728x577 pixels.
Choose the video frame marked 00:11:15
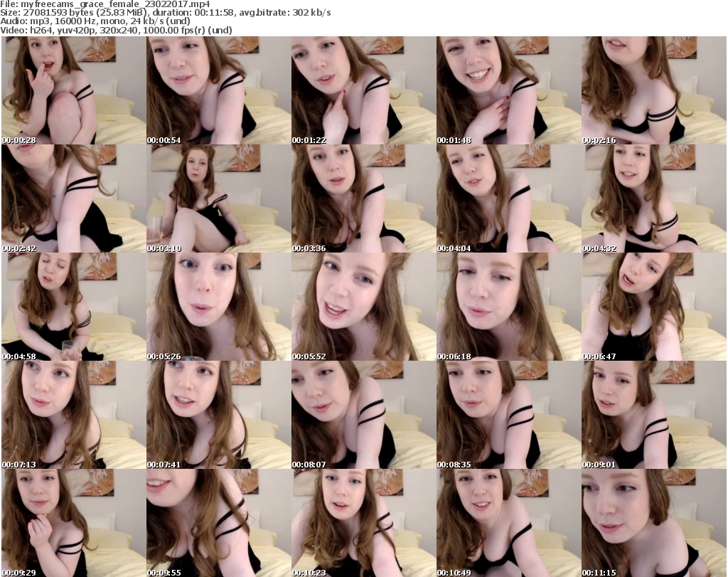(x=654, y=523)
